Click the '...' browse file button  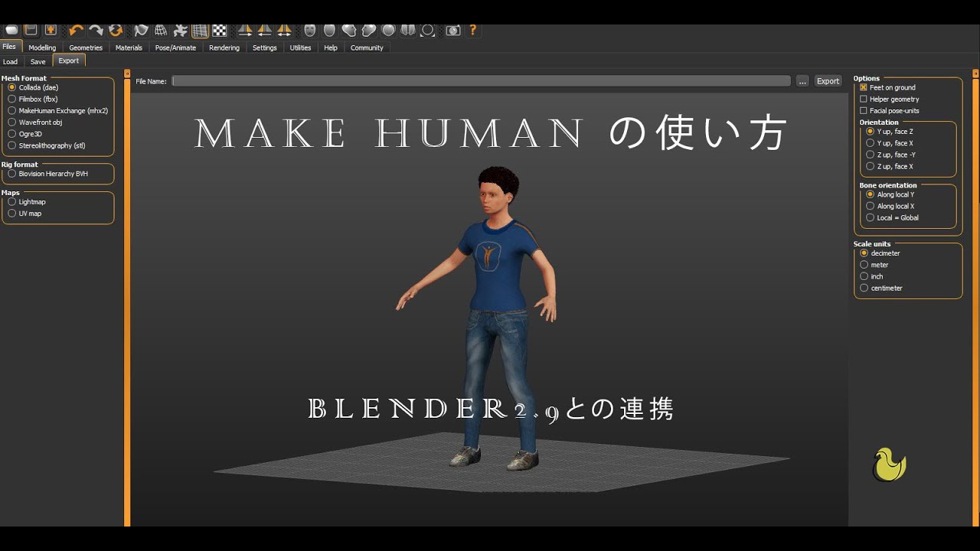point(802,80)
